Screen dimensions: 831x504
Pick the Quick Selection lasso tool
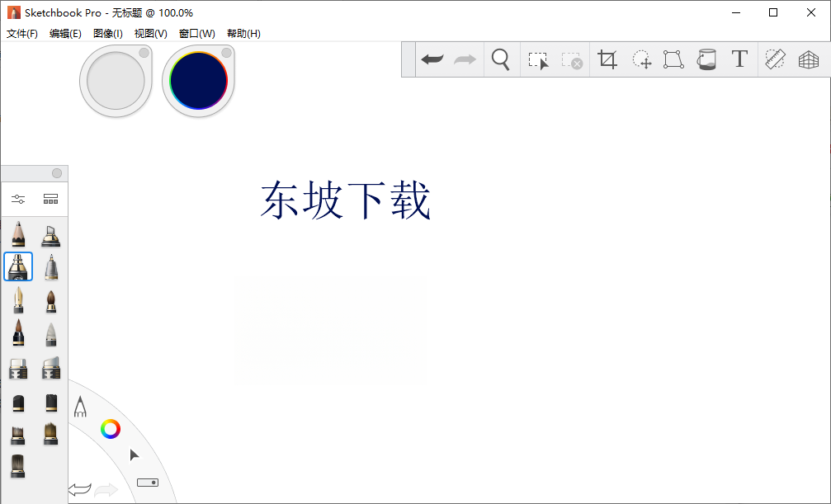pyautogui.click(x=641, y=59)
